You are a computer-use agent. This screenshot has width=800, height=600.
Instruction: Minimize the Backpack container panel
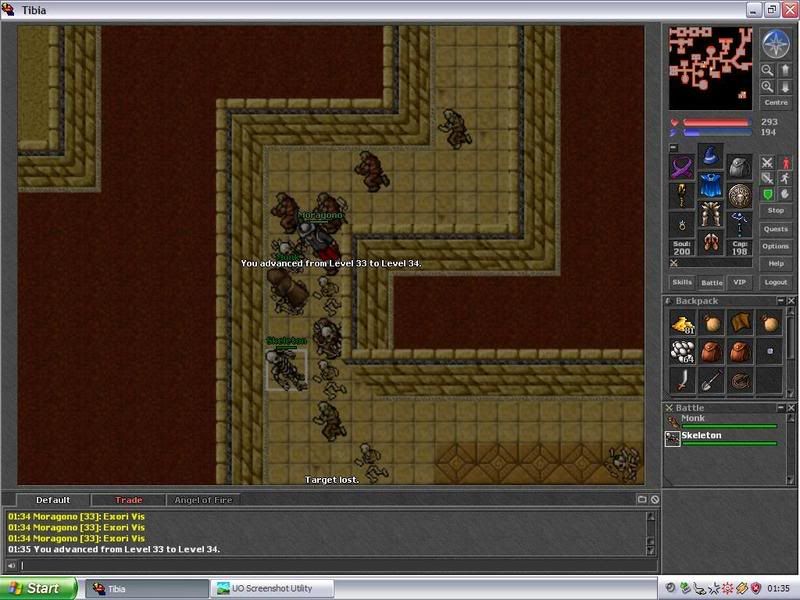click(781, 301)
